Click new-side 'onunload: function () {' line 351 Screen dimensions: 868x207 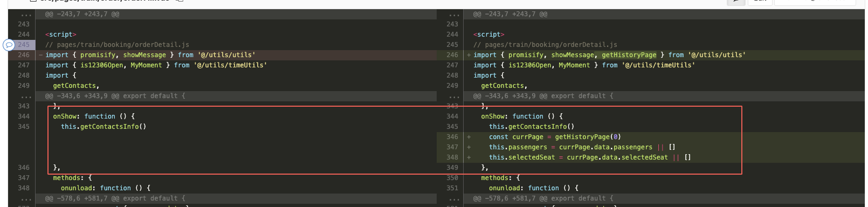(534, 188)
